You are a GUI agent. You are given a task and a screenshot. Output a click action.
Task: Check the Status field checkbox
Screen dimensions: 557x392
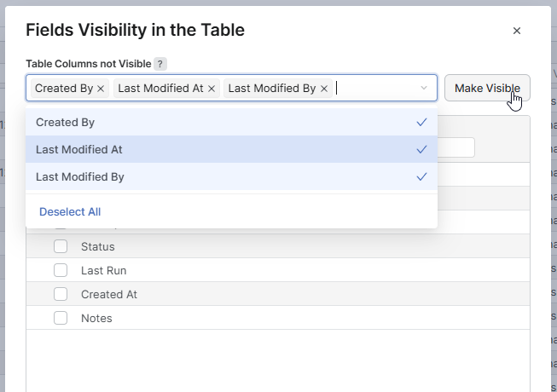tap(61, 246)
